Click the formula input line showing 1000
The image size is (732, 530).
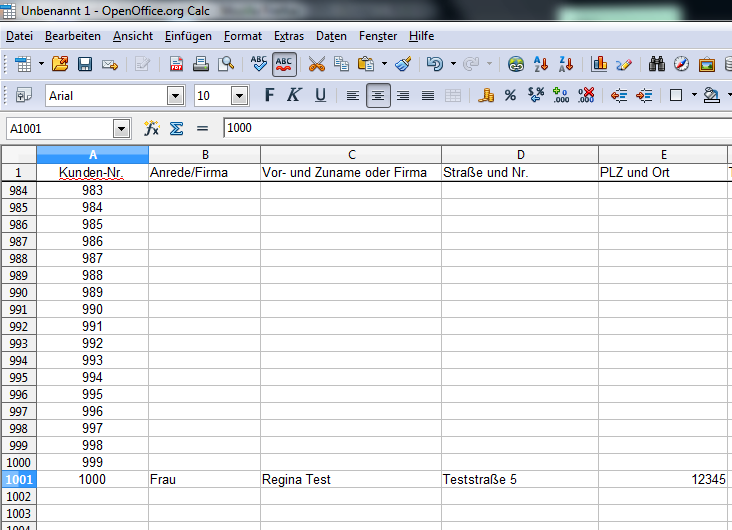477,128
